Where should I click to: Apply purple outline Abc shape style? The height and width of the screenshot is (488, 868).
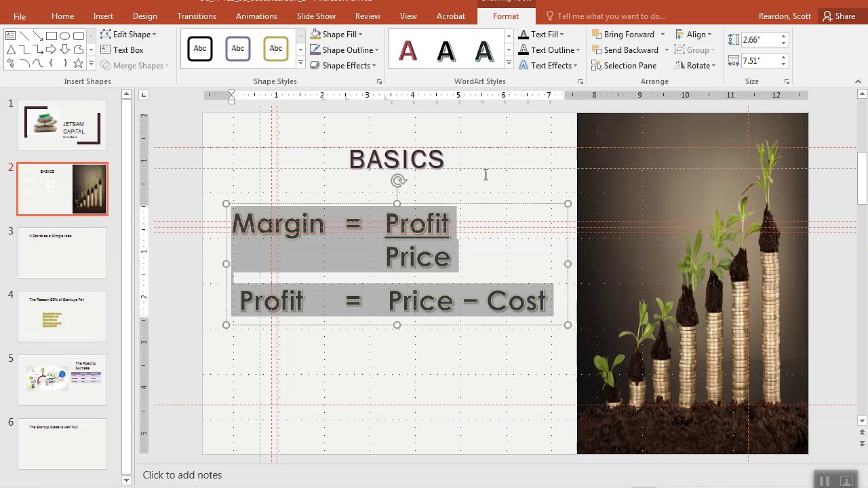pos(238,49)
